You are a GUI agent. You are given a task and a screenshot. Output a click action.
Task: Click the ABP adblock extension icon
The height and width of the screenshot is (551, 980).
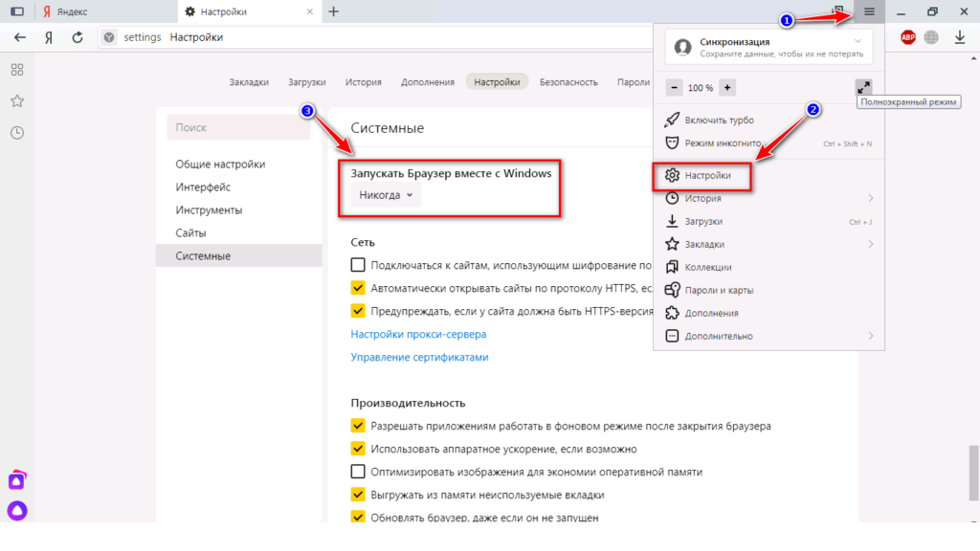[907, 37]
